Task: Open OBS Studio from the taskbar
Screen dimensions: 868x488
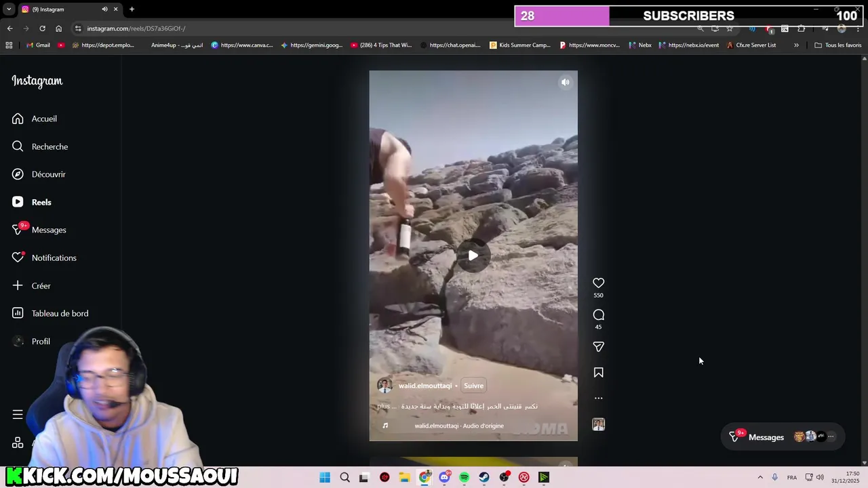Action: [505, 477]
